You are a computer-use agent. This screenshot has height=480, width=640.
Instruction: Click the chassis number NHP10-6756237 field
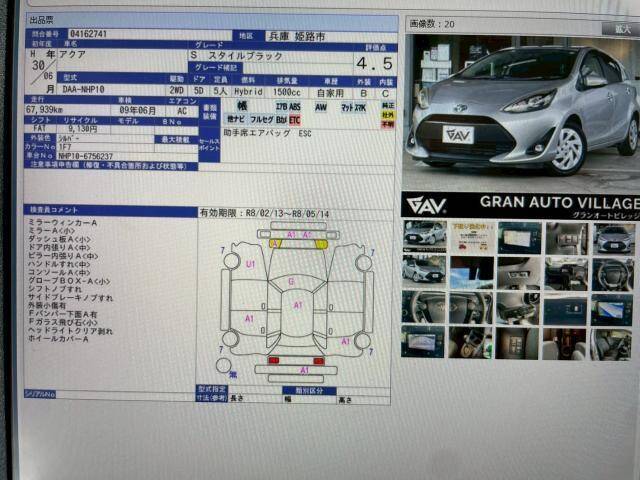[x=85, y=156]
